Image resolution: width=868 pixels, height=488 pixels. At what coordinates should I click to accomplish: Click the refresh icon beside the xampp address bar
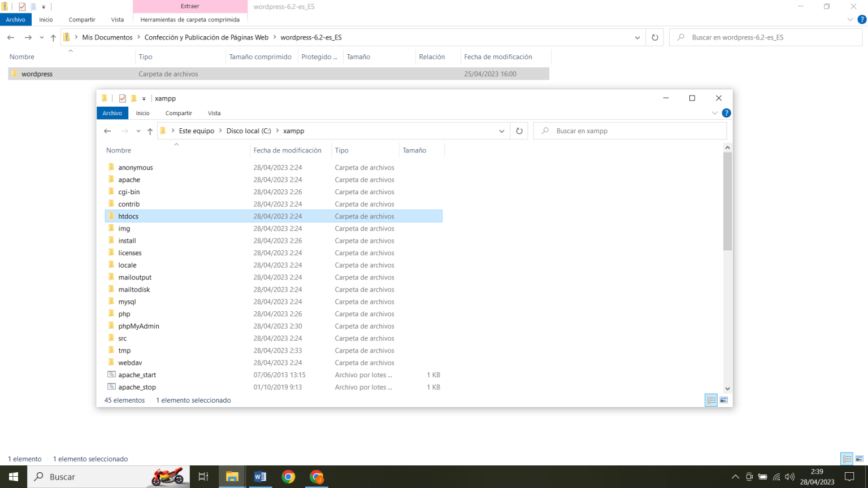(519, 130)
